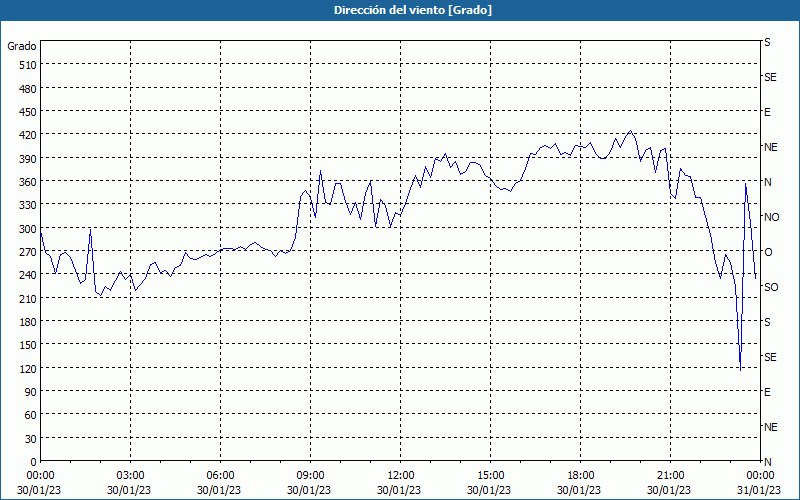This screenshot has width=800, height=500.
Task: Click the 240 degree axis label
Action: [28, 275]
